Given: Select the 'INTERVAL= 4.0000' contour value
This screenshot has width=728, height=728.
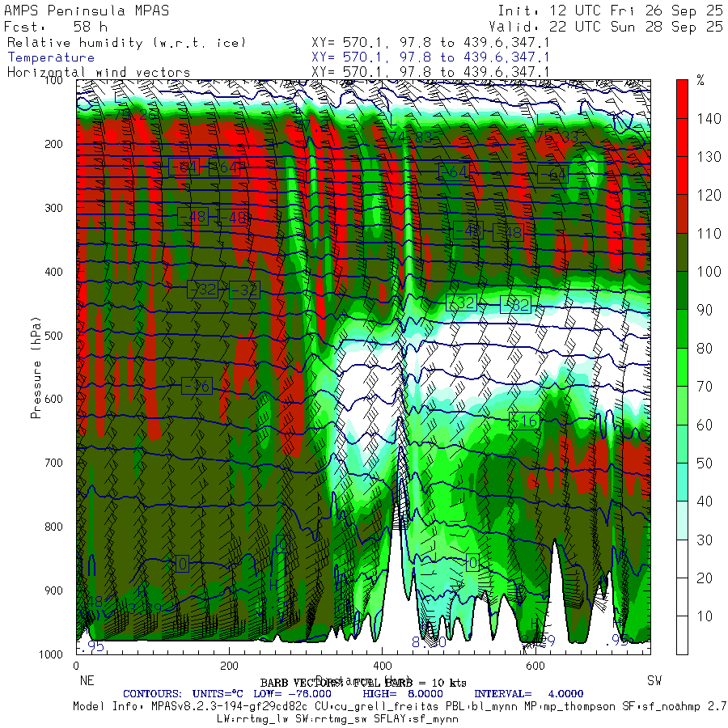Looking at the screenshot, I should pos(529,694).
